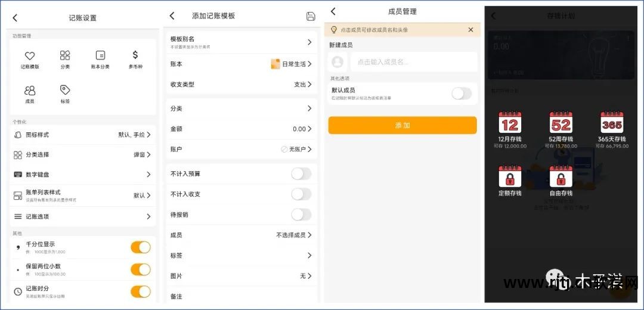Open 标签 tag icon in 功能管理
The height and width of the screenshot is (310, 644).
pos(65,90)
